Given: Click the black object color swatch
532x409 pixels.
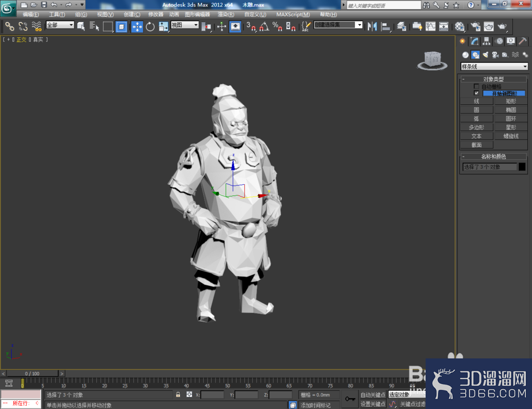Looking at the screenshot, I should pyautogui.click(x=522, y=167).
